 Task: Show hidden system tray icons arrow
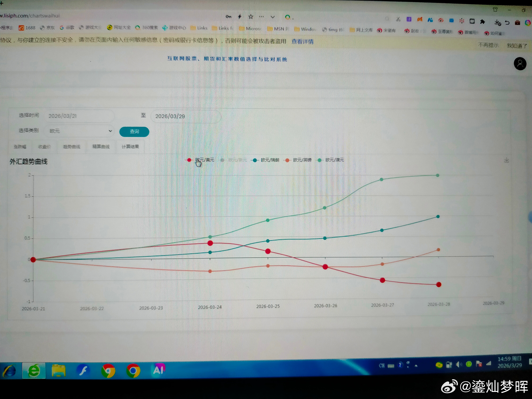(x=416, y=366)
